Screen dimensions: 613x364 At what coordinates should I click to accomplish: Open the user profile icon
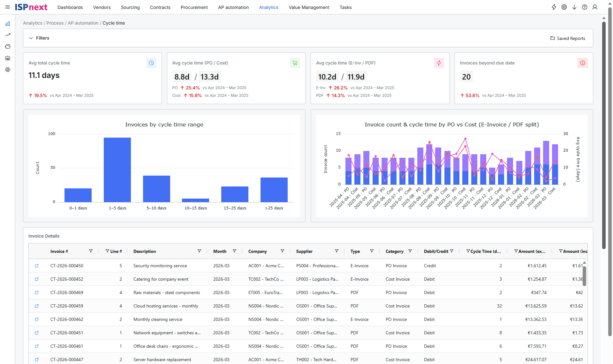[x=595, y=7]
